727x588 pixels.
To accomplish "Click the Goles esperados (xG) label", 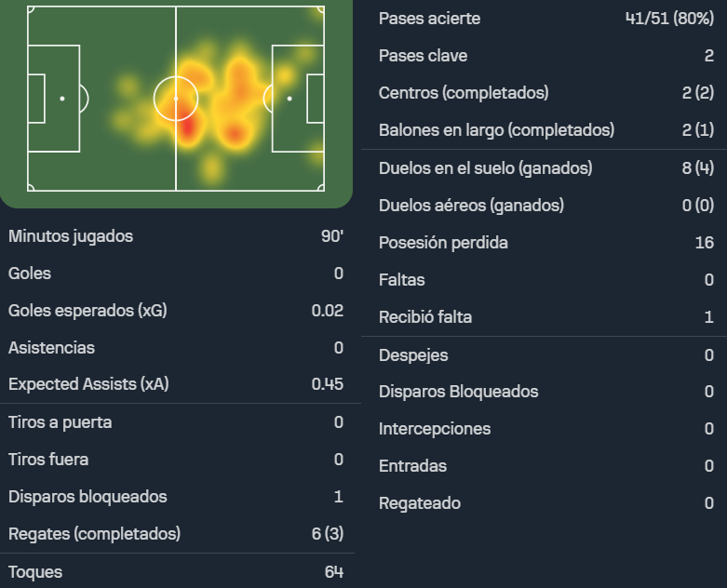I will pos(88,311).
